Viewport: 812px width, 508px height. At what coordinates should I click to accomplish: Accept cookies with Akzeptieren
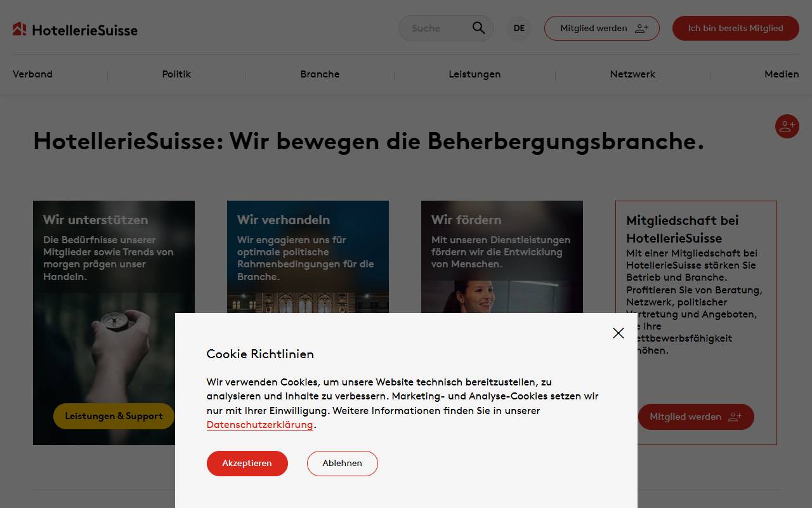coord(247,464)
